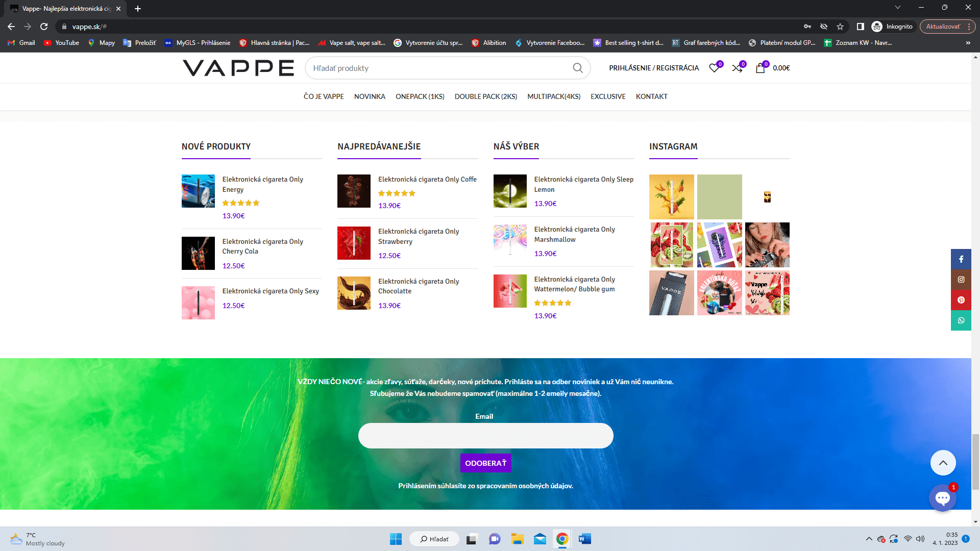Open the taskbar weather widget
This screenshot has height=551, width=980.
tap(37, 539)
